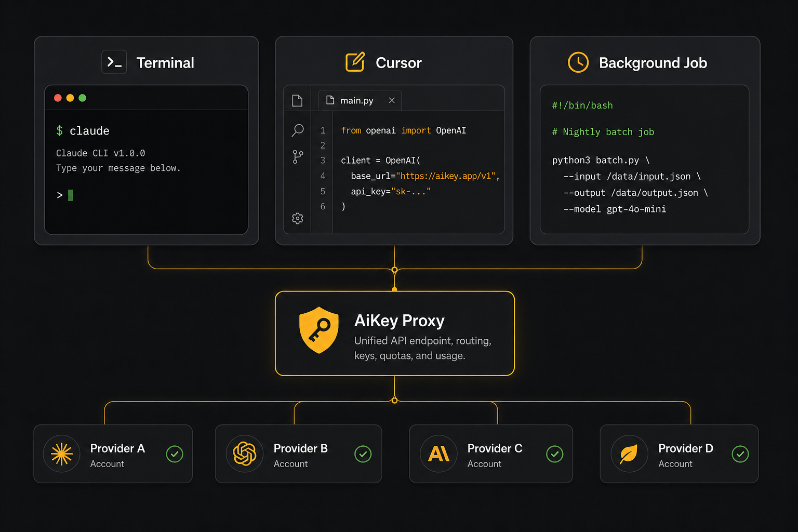The width and height of the screenshot is (798, 532).
Task: Click Provider A green check status
Action: pos(175,454)
